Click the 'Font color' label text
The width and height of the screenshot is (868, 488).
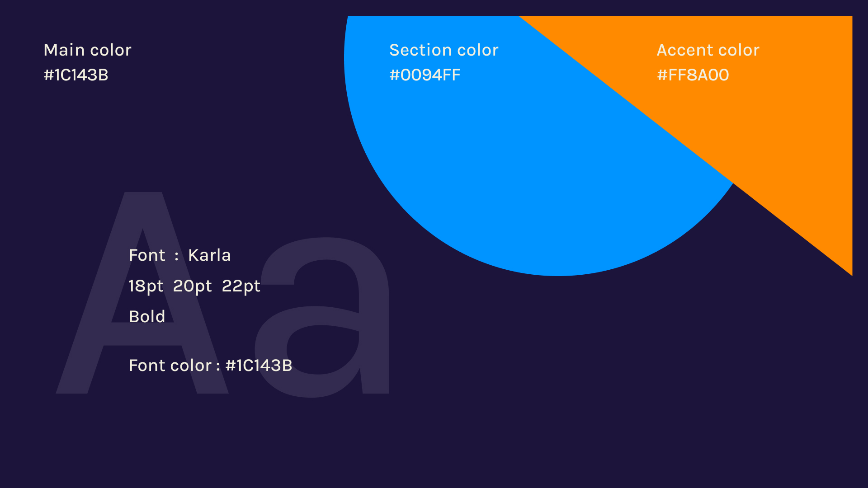click(170, 366)
